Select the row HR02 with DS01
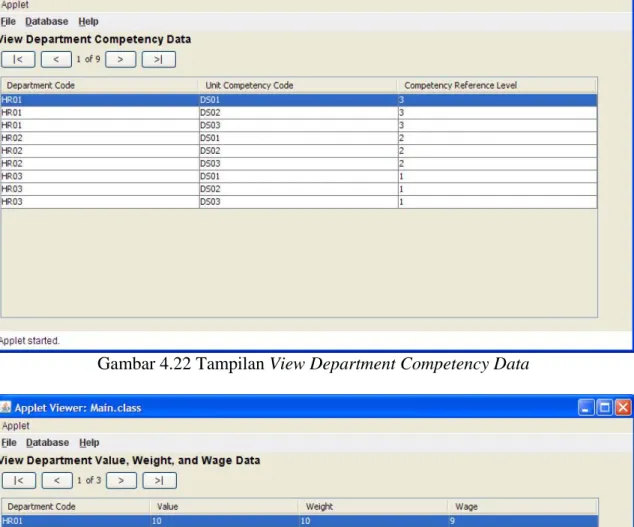The height and width of the screenshot is (527, 634). [x=299, y=138]
